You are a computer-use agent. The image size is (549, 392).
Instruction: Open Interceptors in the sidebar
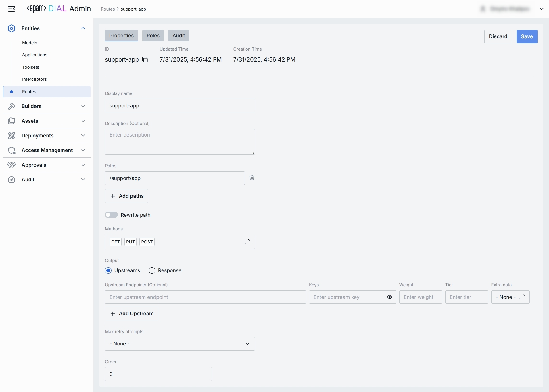(x=34, y=79)
